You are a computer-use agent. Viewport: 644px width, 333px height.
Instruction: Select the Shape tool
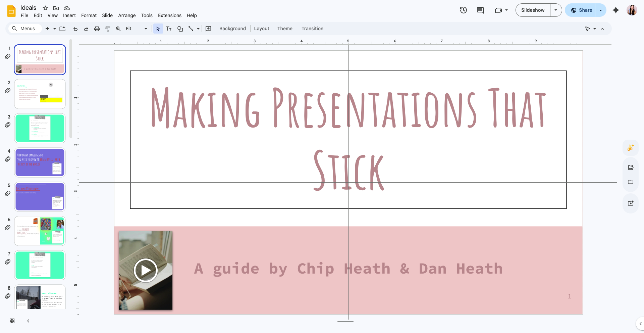pyautogui.click(x=180, y=29)
